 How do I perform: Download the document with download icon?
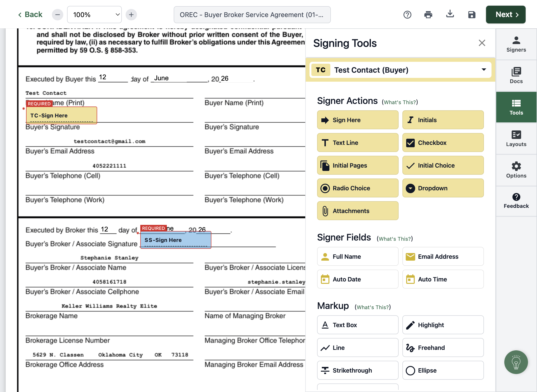pos(450,14)
